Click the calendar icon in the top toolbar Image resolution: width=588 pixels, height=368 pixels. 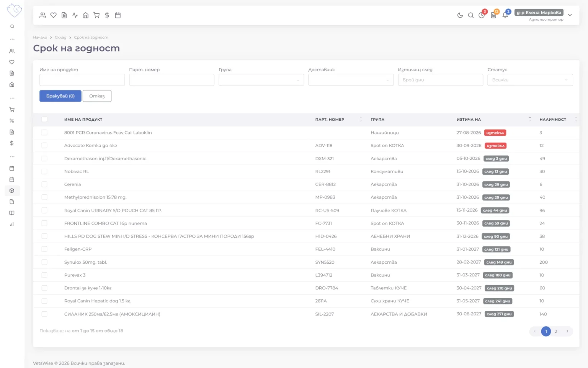[118, 15]
